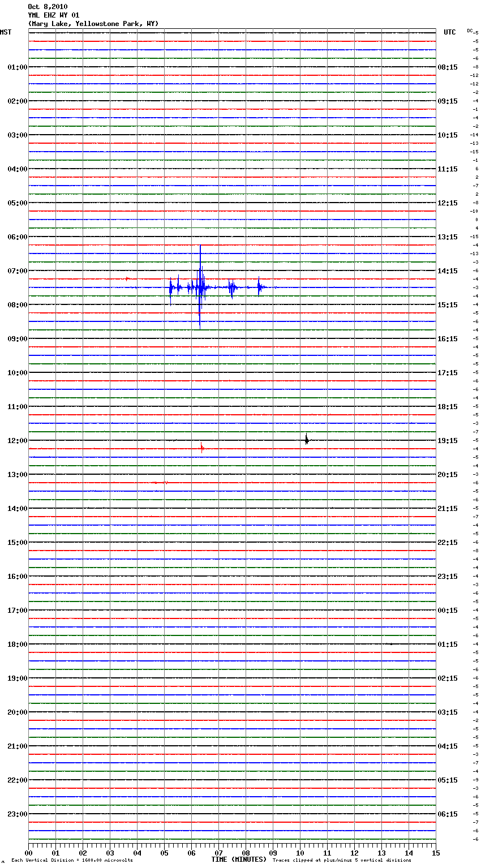The height and width of the screenshot is (868, 481).
Task: Click minute tick label "15" on the bottom axis
Action: pos(436,853)
